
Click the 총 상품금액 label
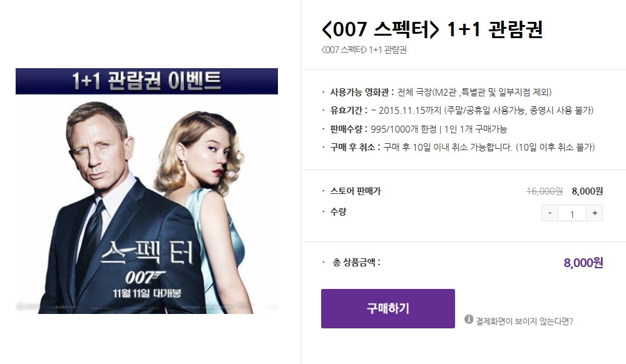point(356,262)
